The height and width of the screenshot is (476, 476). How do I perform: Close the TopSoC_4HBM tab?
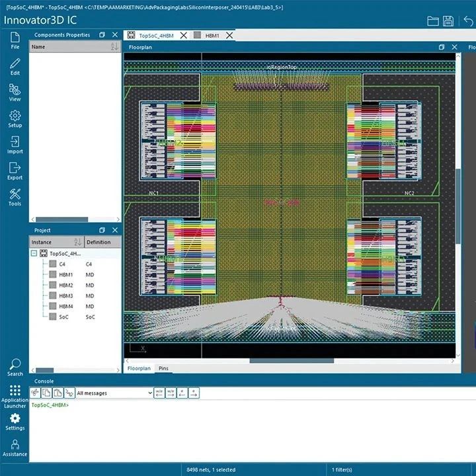tap(183, 36)
